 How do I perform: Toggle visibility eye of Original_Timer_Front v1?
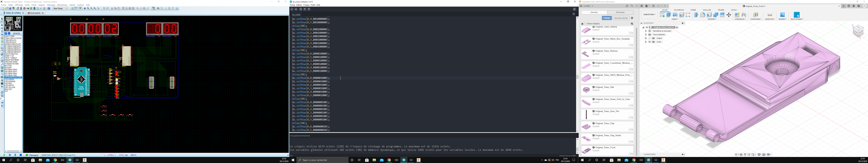point(647,27)
